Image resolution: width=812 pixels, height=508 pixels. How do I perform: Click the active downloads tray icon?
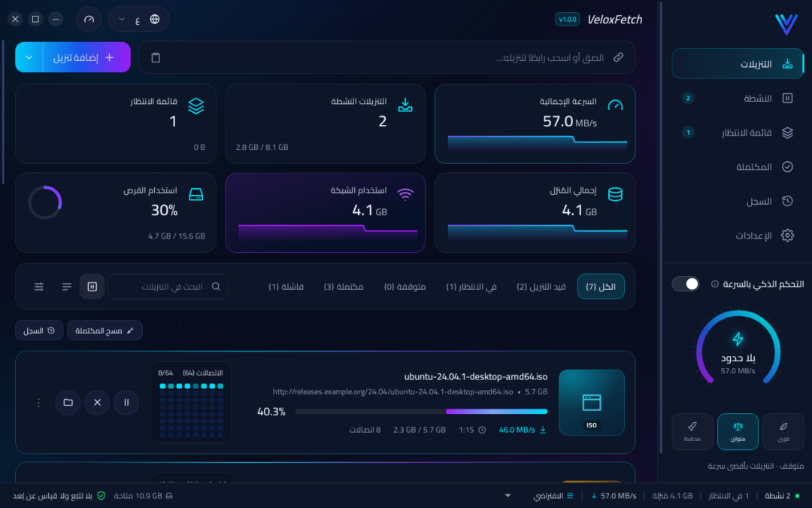[405, 105]
